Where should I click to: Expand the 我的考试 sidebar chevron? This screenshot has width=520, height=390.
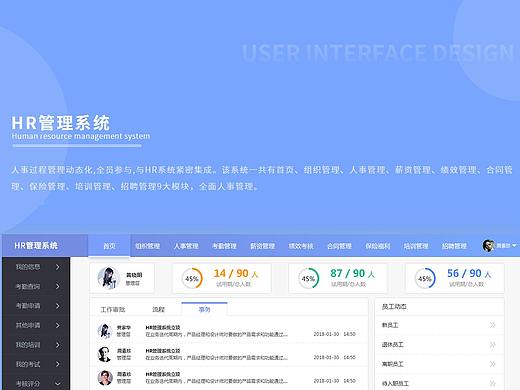[x=58, y=364]
